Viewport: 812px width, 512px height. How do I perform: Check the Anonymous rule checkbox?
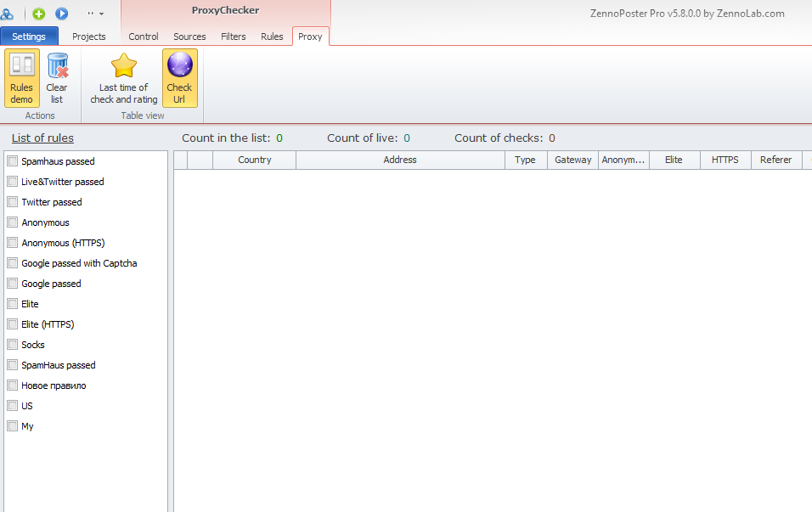tap(13, 222)
